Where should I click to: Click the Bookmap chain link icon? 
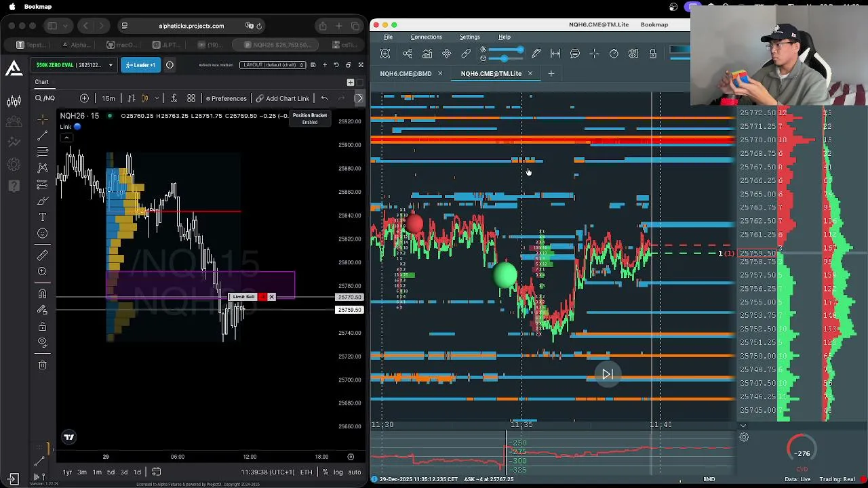[466, 54]
